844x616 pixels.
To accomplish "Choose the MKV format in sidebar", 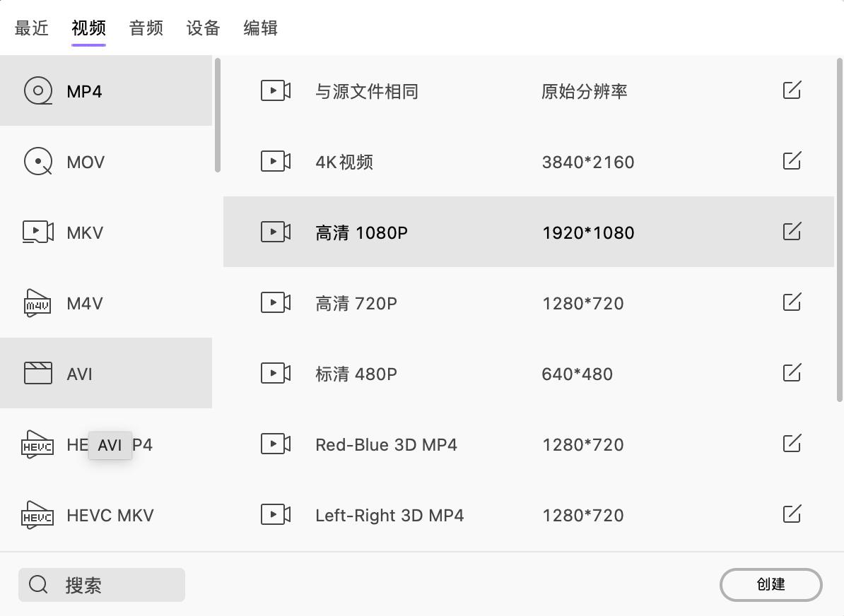I will 85,232.
